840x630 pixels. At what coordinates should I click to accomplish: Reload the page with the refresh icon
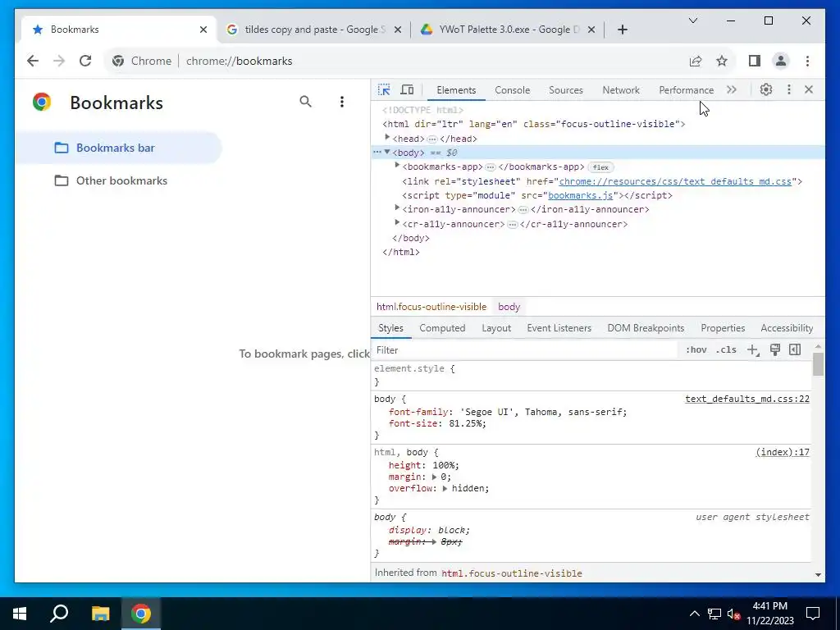[x=85, y=61]
